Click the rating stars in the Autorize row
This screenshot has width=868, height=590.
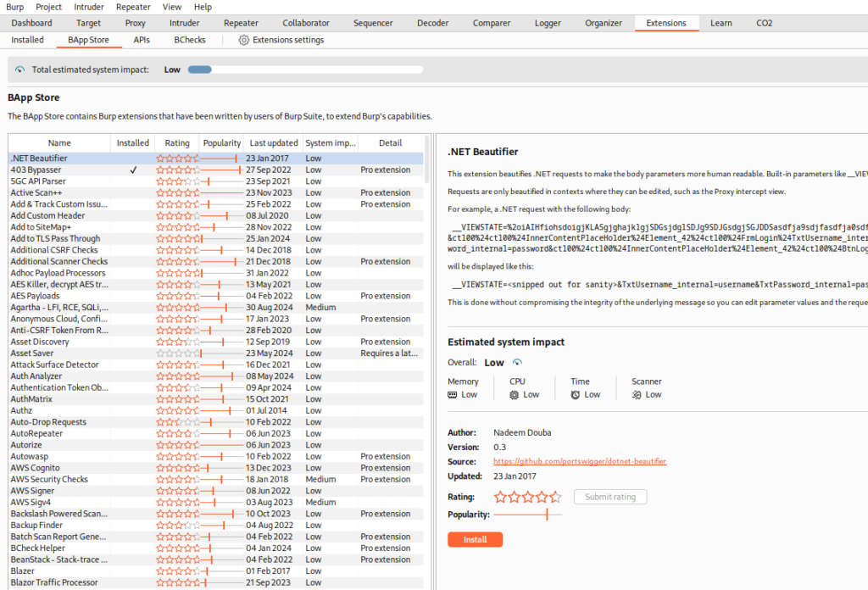tap(177, 445)
